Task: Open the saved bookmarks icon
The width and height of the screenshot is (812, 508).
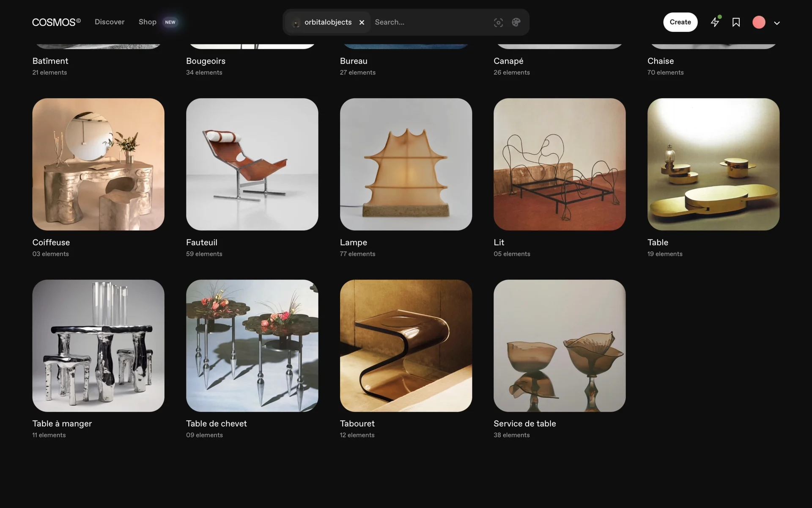Action: coord(736,22)
